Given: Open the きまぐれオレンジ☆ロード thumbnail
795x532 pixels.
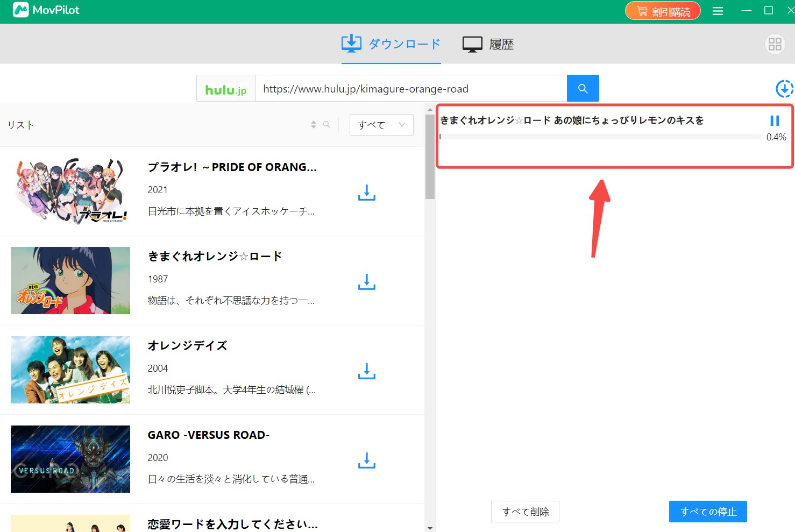Looking at the screenshot, I should [x=70, y=280].
